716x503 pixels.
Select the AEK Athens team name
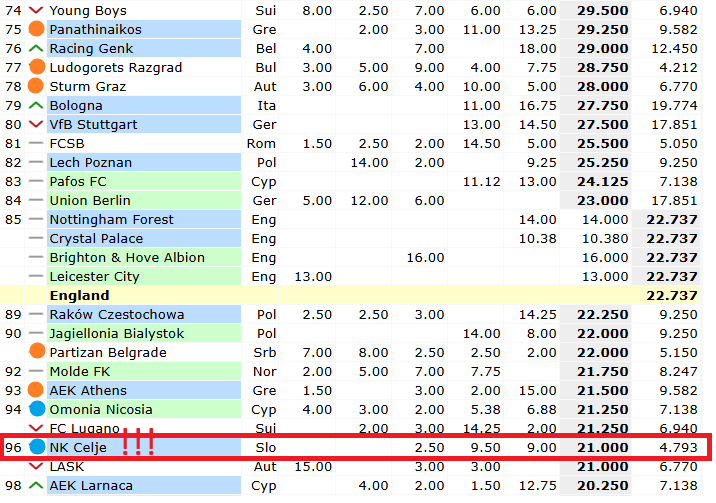88,391
